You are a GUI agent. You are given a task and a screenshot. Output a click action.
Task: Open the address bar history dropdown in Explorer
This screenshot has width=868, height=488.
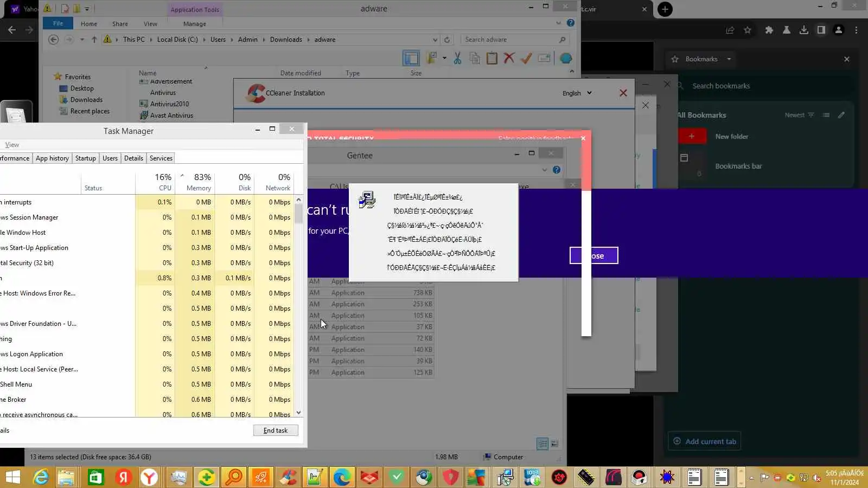435,40
